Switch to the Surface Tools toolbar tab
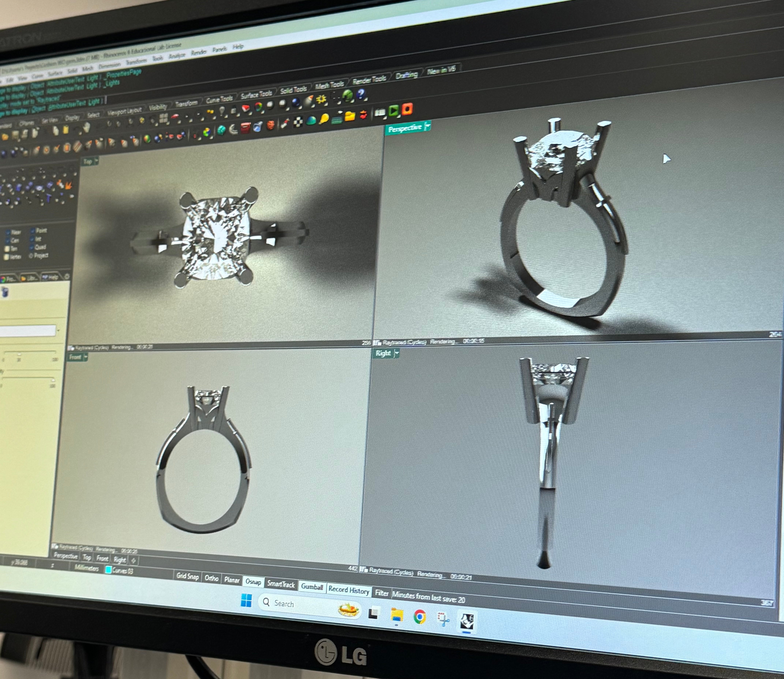The image size is (784, 679). tap(257, 94)
